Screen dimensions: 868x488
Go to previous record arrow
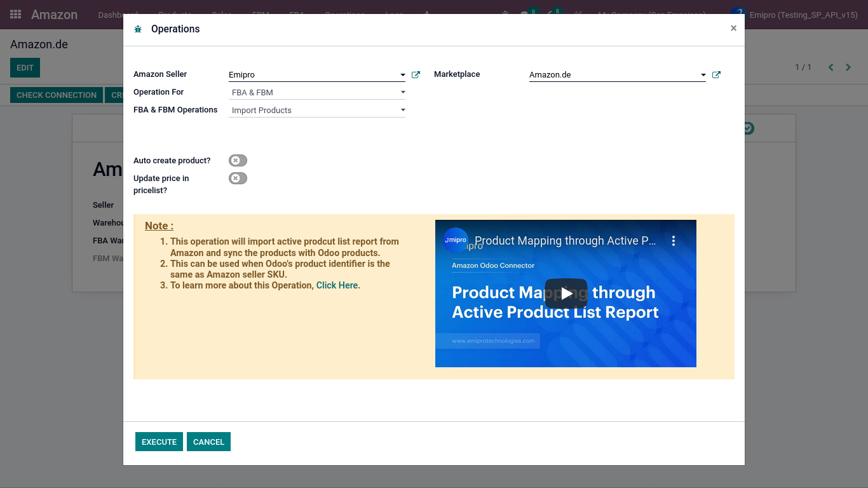831,67
